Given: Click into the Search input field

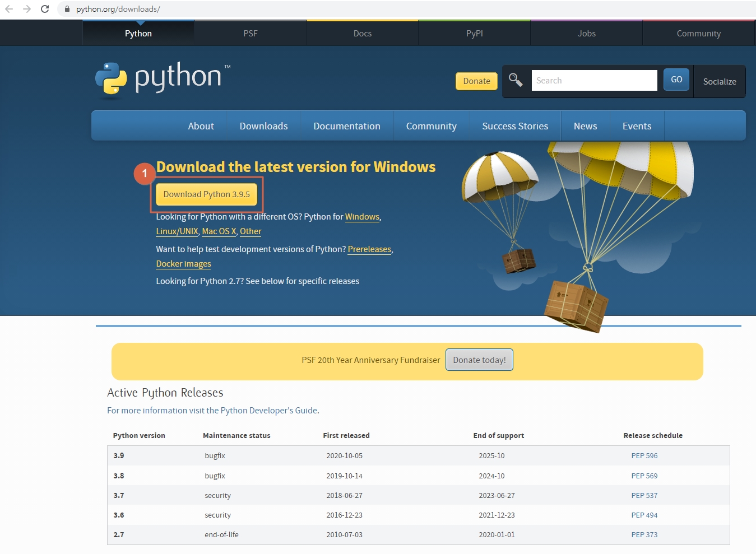Looking at the screenshot, I should (594, 80).
